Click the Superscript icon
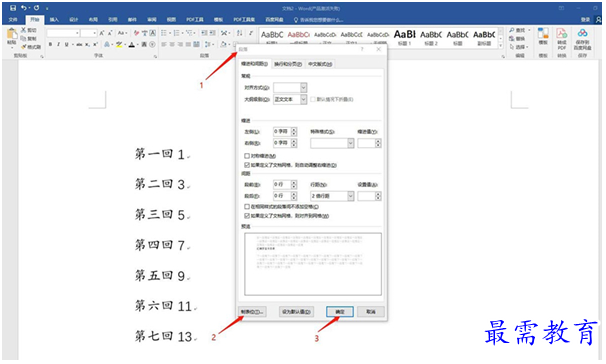 (95, 45)
